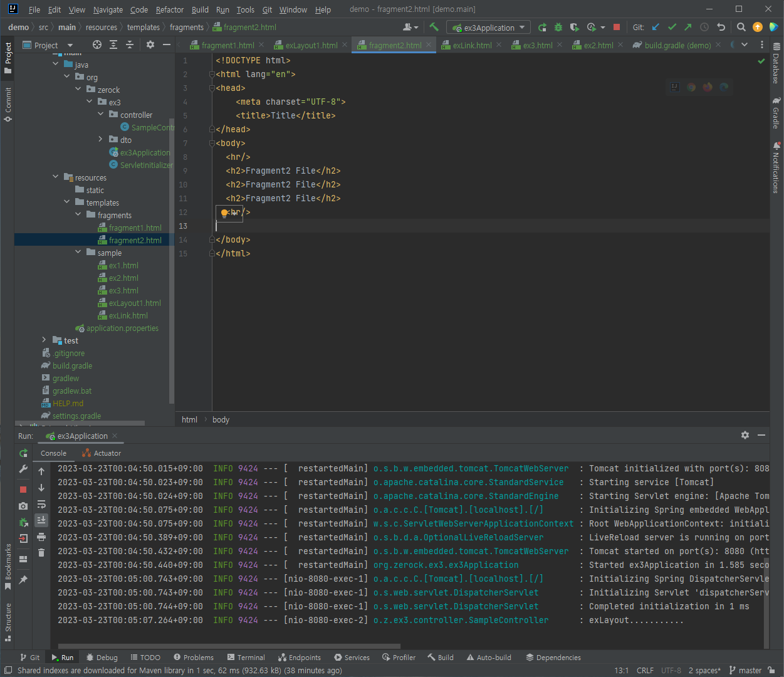Close the fragment1.html editor tab
Viewport: 784px width, 677px height.
[x=261, y=45]
